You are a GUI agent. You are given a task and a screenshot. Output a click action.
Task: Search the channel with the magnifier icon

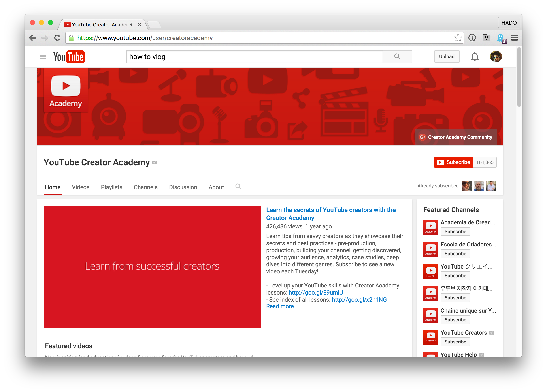click(x=238, y=187)
